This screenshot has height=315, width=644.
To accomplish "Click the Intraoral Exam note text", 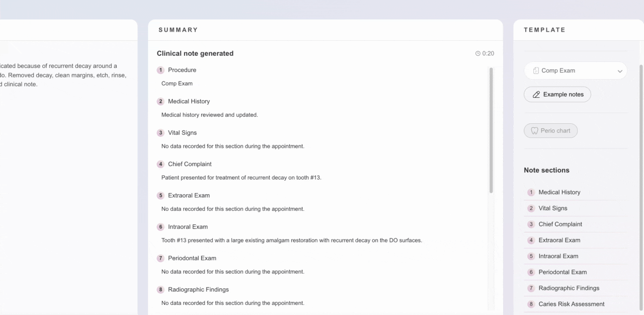I will (x=292, y=241).
